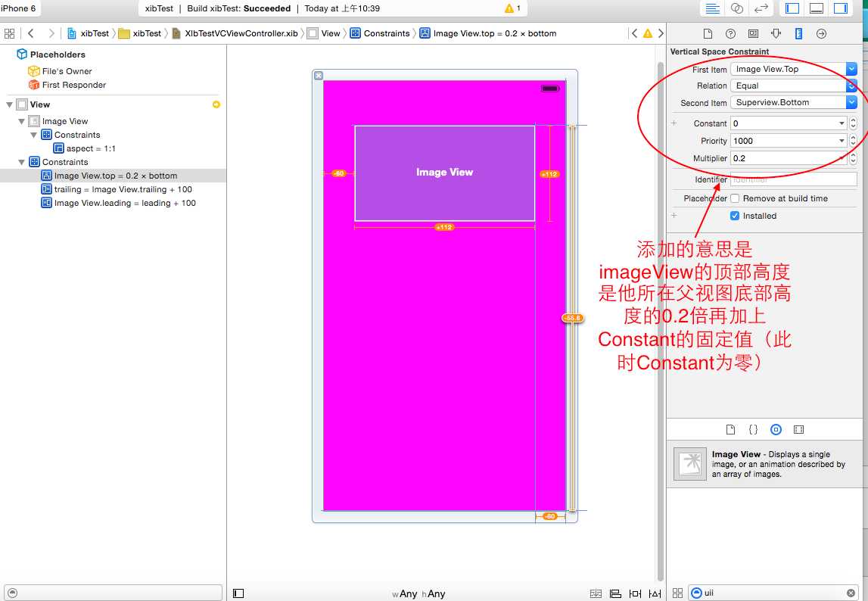Click the outline filter icon
The width and height of the screenshot is (868, 601).
coord(13,593)
